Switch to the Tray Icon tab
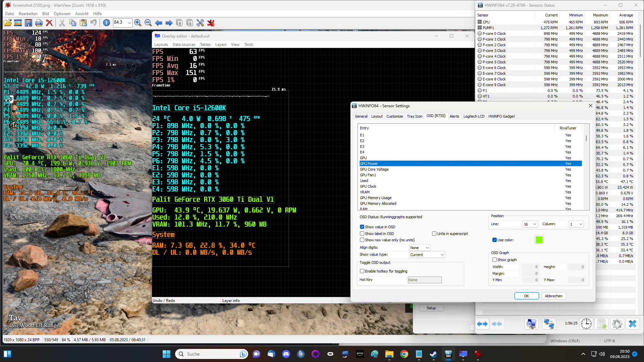 415,116
